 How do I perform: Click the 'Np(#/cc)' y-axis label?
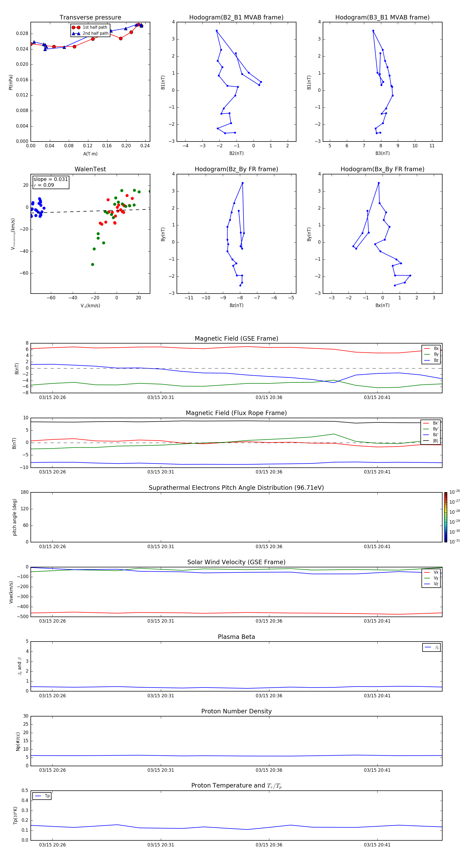click(x=18, y=741)
